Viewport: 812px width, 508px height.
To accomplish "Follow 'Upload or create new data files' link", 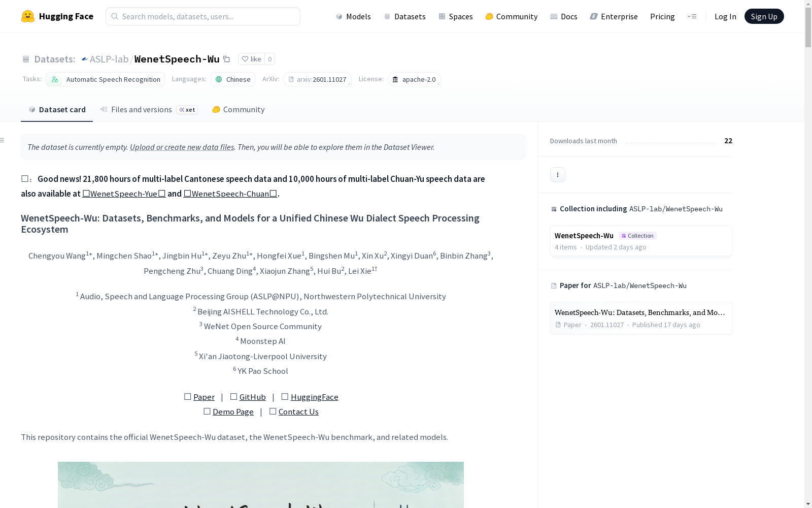I will [182, 147].
